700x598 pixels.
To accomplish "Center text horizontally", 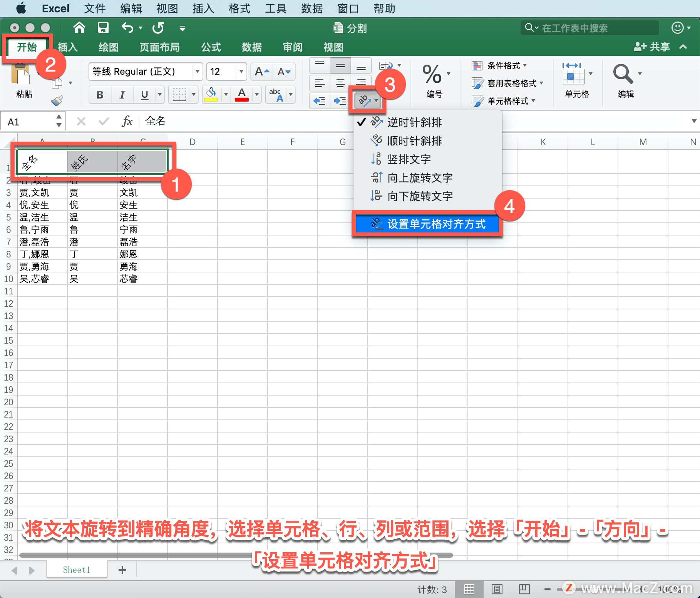I will click(x=340, y=83).
